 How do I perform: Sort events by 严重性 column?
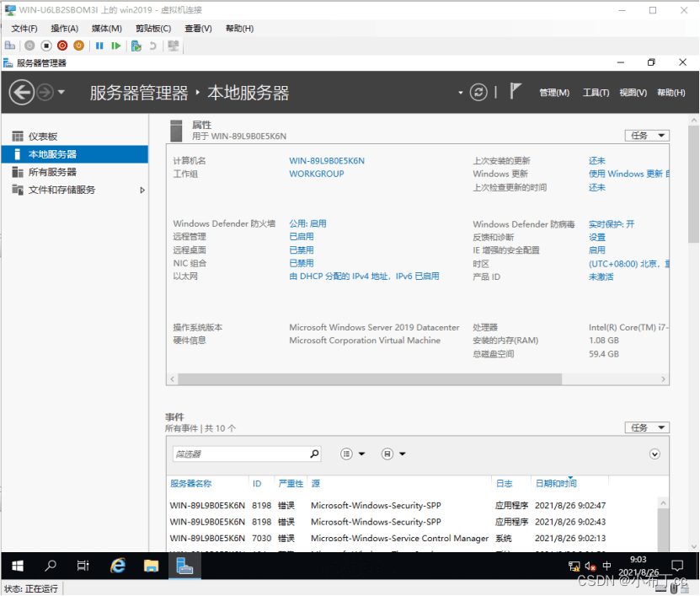pyautogui.click(x=291, y=483)
